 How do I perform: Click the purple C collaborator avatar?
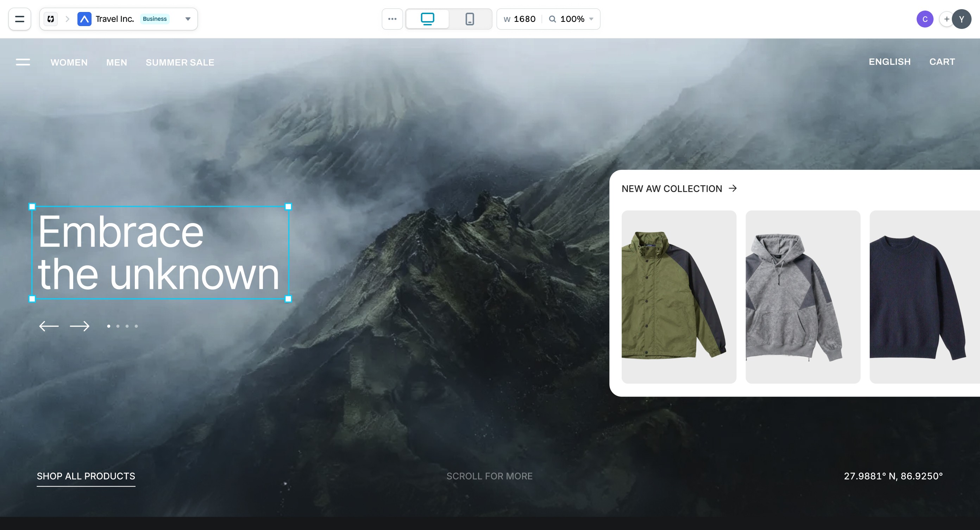point(924,19)
